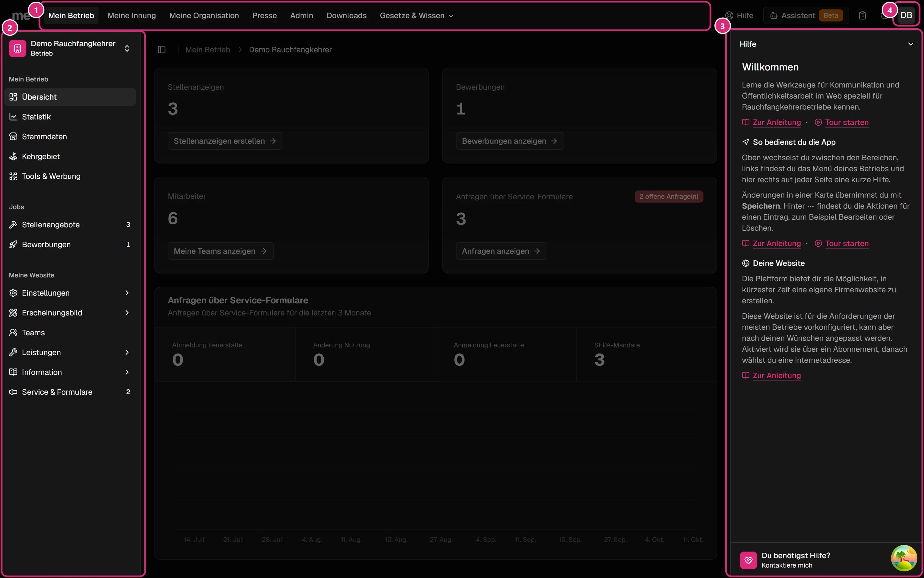Collapse the Hilfe panel chevron

pyautogui.click(x=911, y=44)
